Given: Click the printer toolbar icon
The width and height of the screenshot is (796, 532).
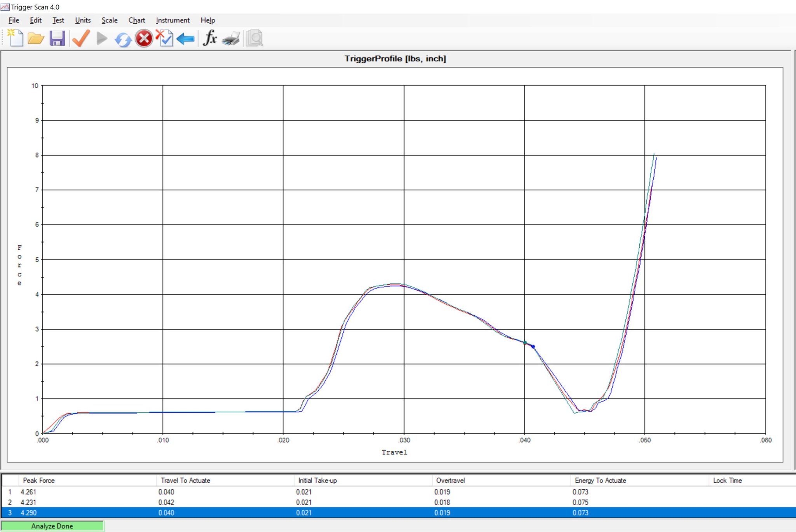Looking at the screenshot, I should pyautogui.click(x=231, y=39).
